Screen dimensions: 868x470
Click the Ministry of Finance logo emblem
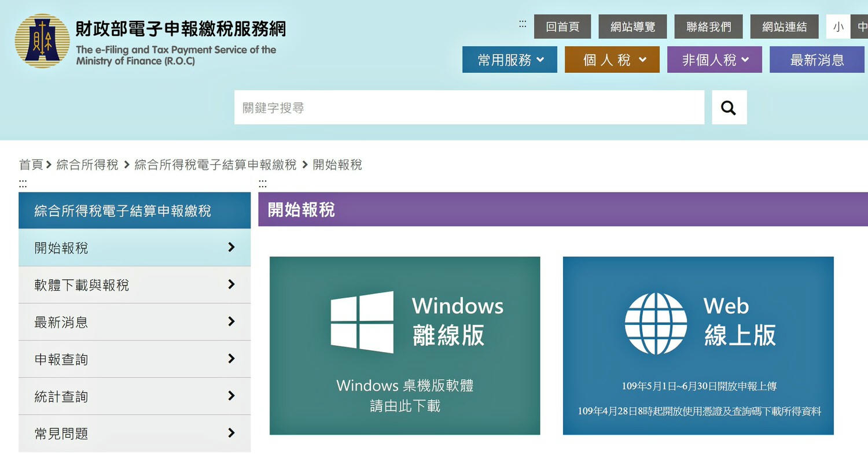pos(42,40)
